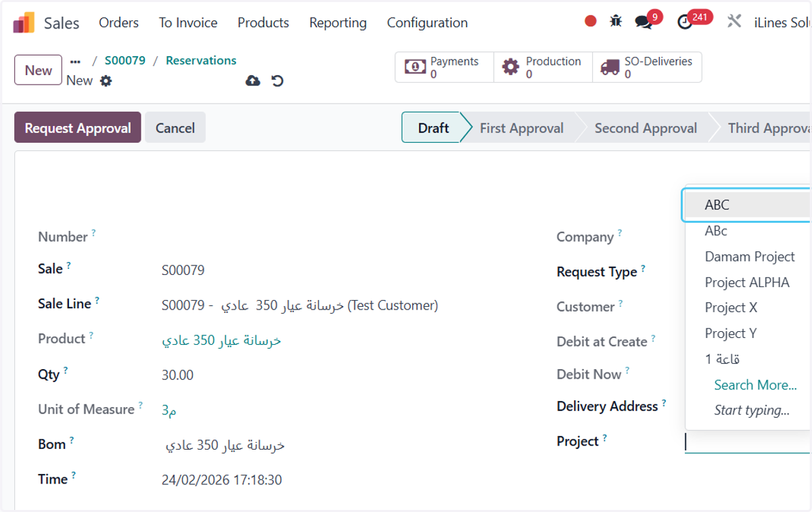Click the Time field 24/02/2026 17:18:30
This screenshot has height=512, width=812.
(x=222, y=480)
